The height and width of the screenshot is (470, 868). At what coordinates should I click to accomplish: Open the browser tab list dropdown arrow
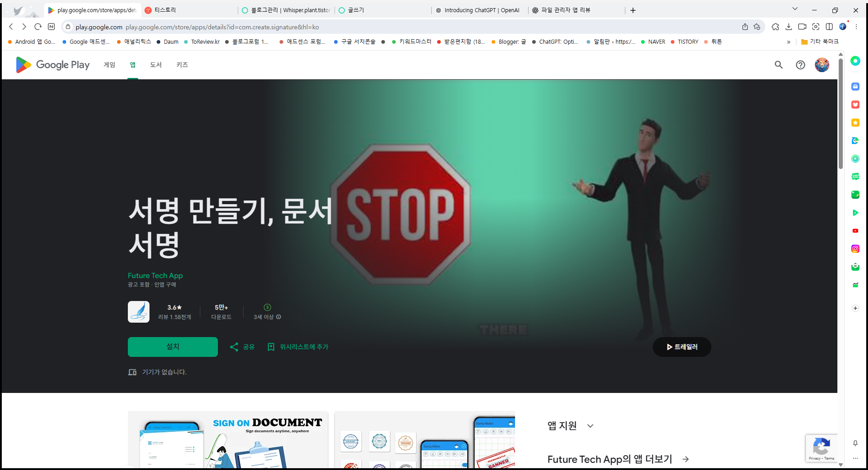point(795,9)
